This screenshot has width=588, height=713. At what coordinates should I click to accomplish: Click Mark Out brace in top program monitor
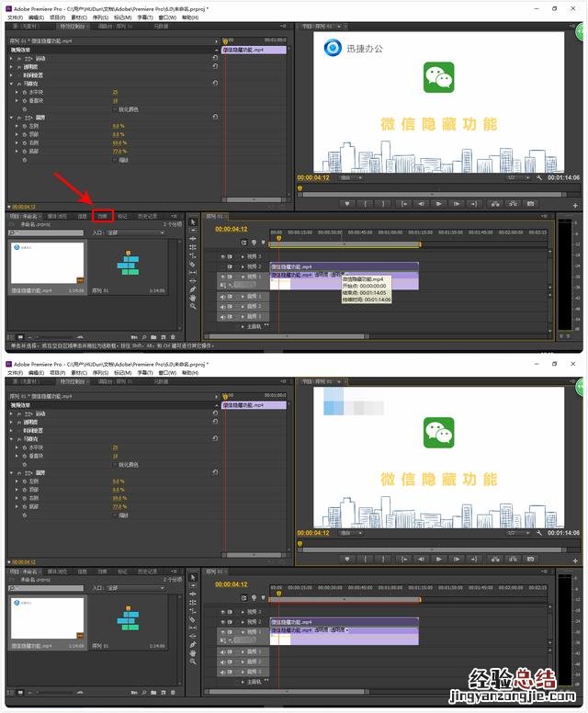pos(382,204)
